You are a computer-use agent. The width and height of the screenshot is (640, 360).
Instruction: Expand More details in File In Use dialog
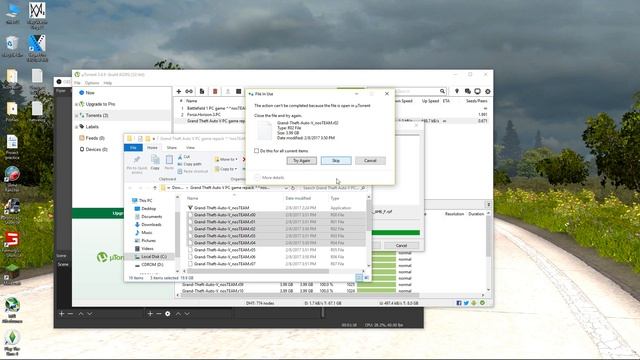(269, 178)
